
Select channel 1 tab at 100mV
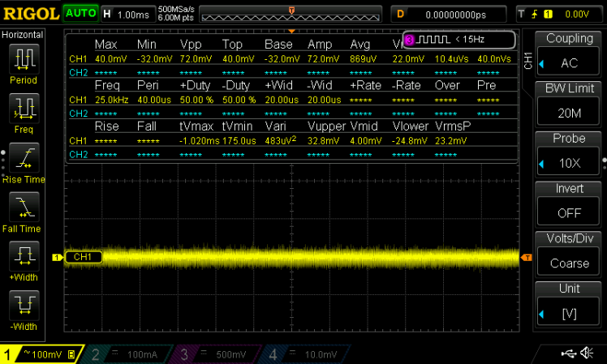[x=41, y=354]
